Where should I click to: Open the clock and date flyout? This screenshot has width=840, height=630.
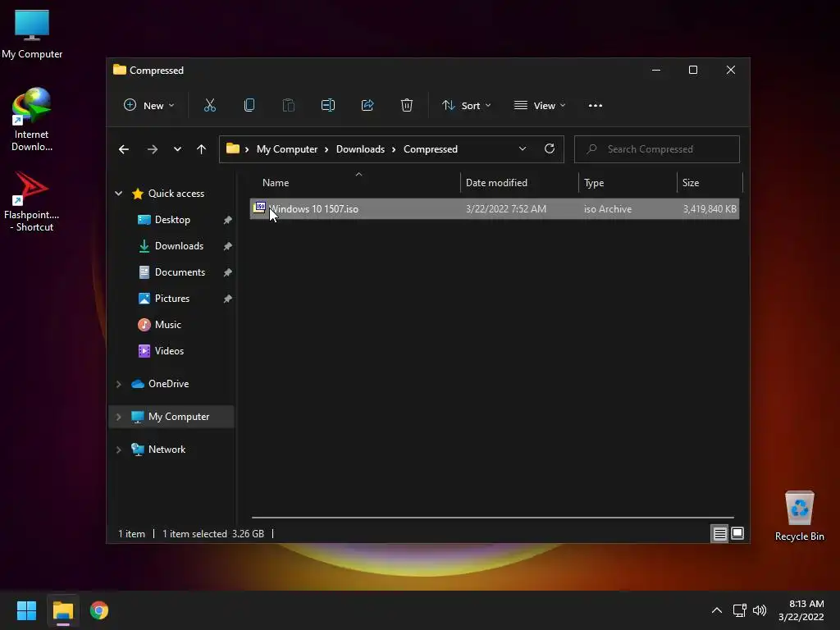click(x=801, y=610)
